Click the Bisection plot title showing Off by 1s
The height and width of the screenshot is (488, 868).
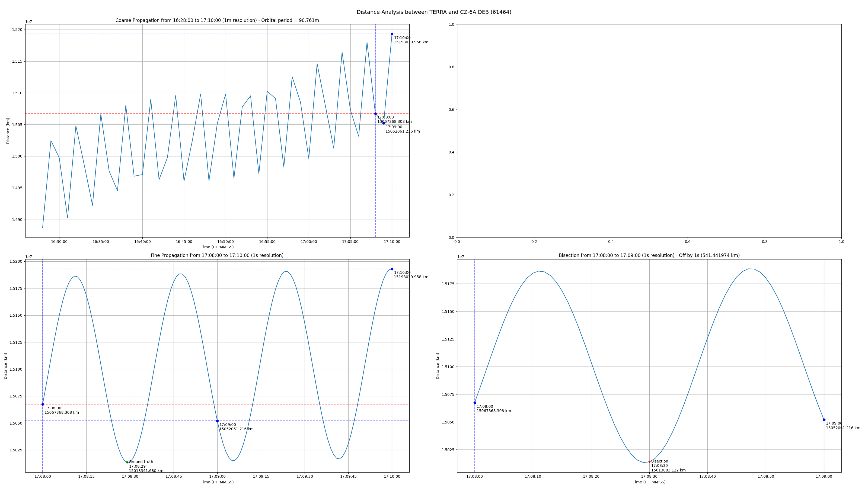[x=649, y=256]
